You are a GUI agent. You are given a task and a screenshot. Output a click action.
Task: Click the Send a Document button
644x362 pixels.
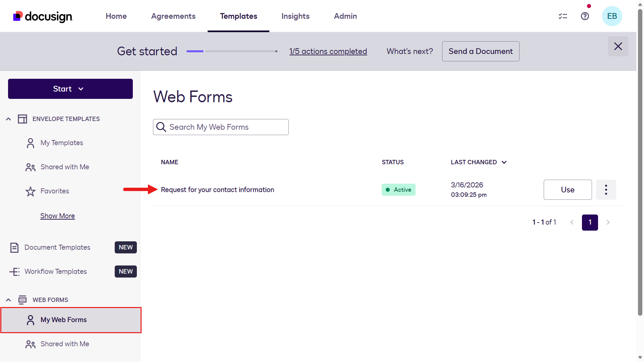pos(481,51)
